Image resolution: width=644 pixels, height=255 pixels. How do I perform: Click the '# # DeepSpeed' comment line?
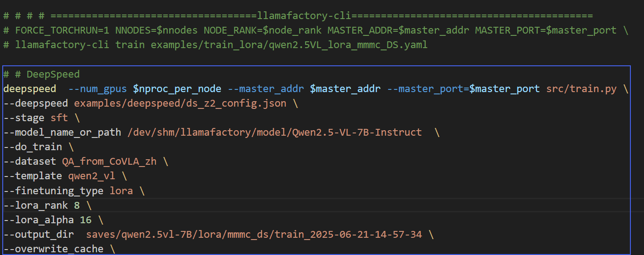point(42,74)
